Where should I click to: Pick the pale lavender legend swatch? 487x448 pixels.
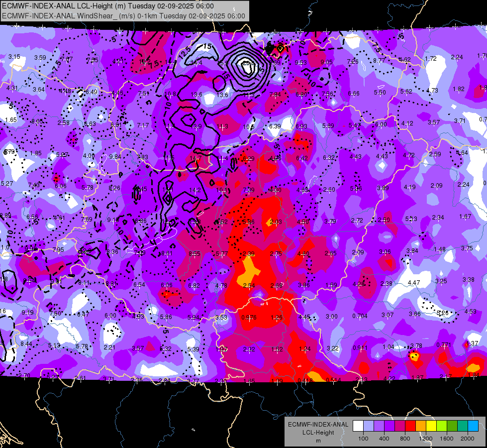pos(368,426)
